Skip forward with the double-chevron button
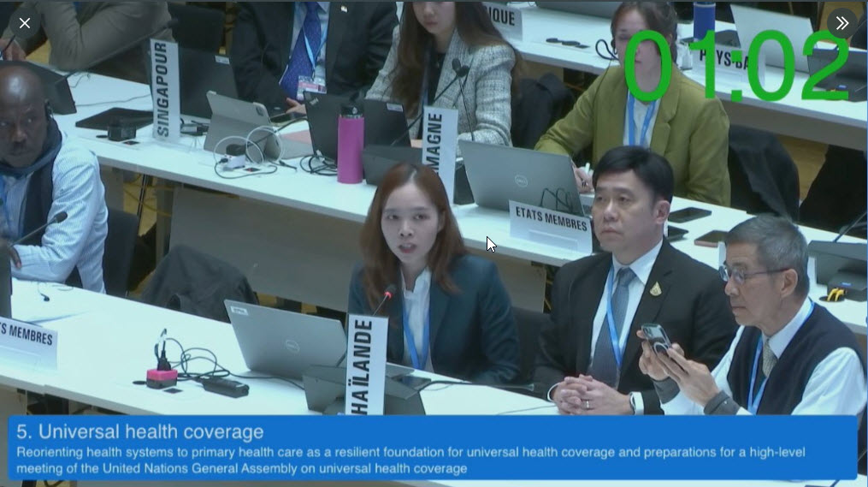868x487 pixels. tap(842, 23)
